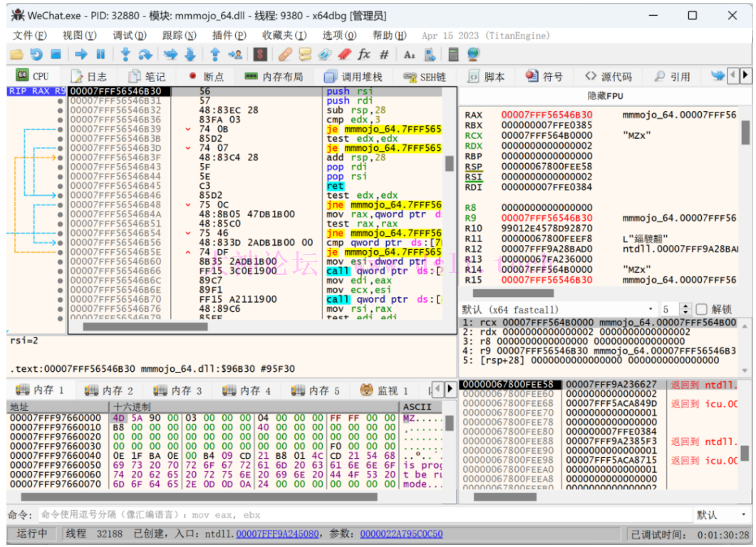
Task: Switch to the 断点 breakpoints tab
Action: point(207,77)
